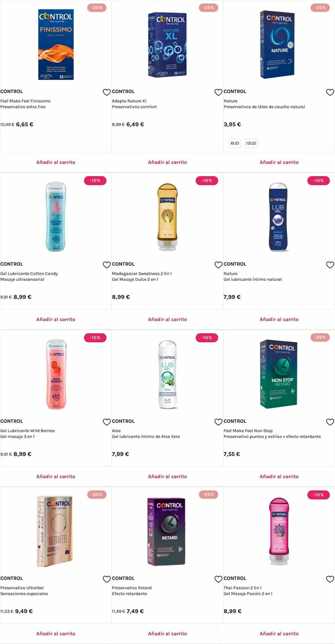The height and width of the screenshot is (644, 335).
Task: Select the 6UD size option
Action: tap(235, 143)
